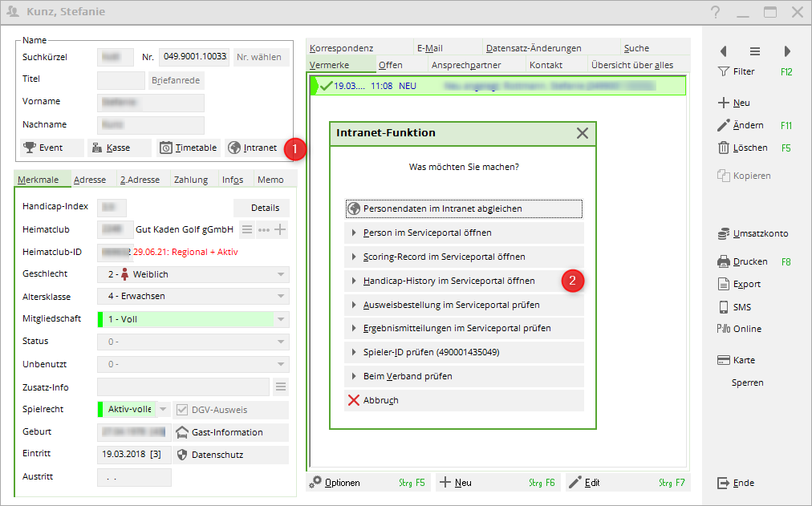Expand the Geschlecht dropdown
Screen dimensions: 812x506
pyautogui.click(x=280, y=274)
